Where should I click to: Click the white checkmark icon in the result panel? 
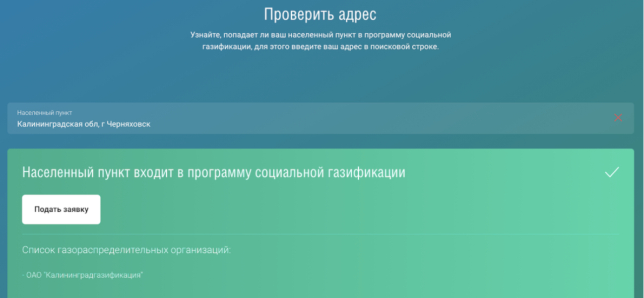612,172
